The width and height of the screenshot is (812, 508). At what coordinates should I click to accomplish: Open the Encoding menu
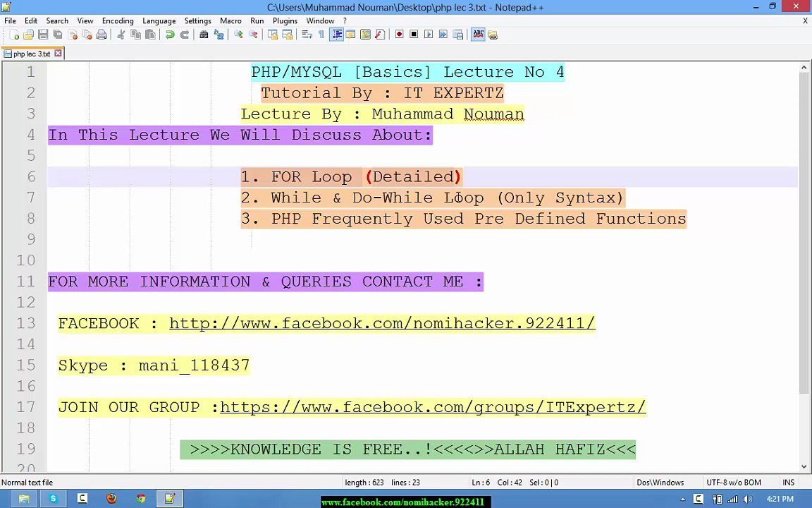pos(118,20)
